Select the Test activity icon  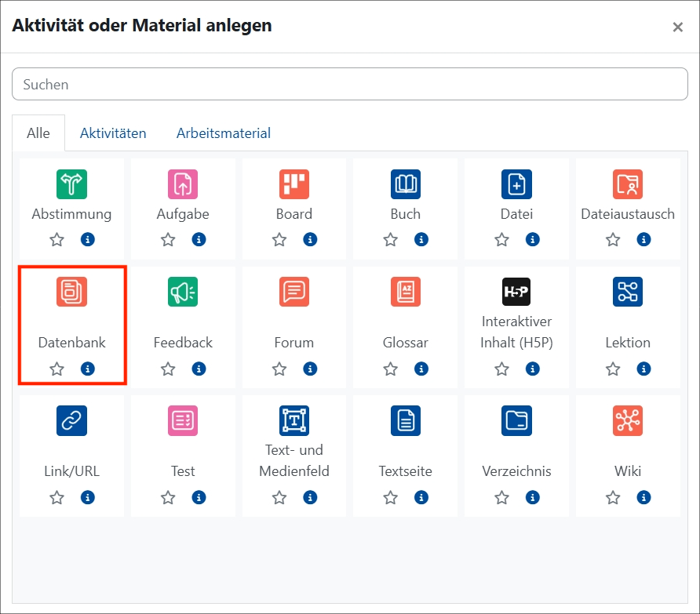(183, 420)
